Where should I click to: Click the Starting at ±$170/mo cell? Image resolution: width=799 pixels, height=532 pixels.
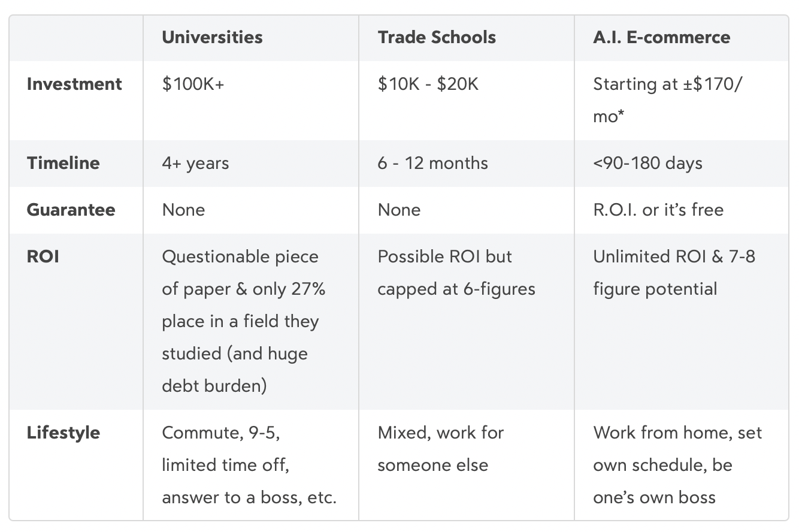(667, 99)
